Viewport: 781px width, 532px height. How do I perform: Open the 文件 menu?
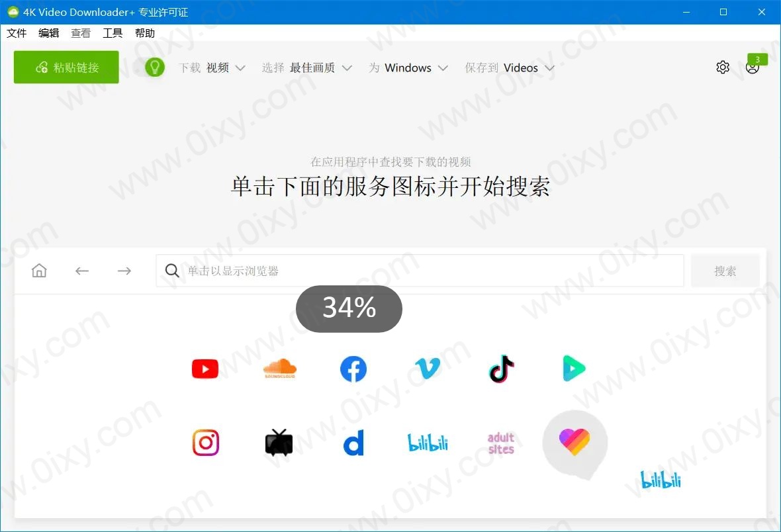click(x=17, y=33)
